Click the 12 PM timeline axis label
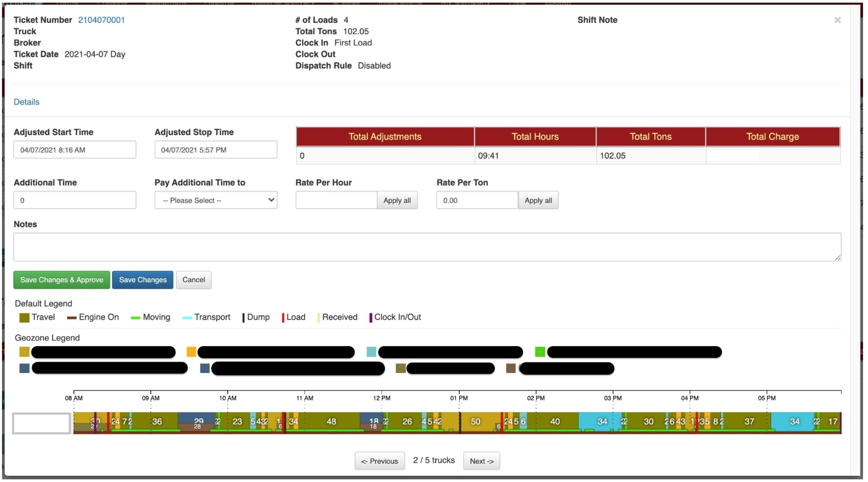The image size is (868, 482). pos(382,398)
